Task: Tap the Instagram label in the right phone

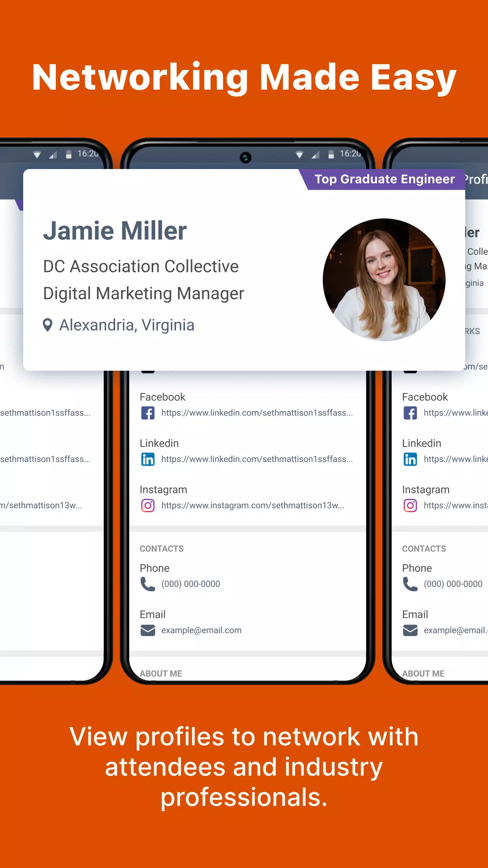Action: tap(426, 490)
